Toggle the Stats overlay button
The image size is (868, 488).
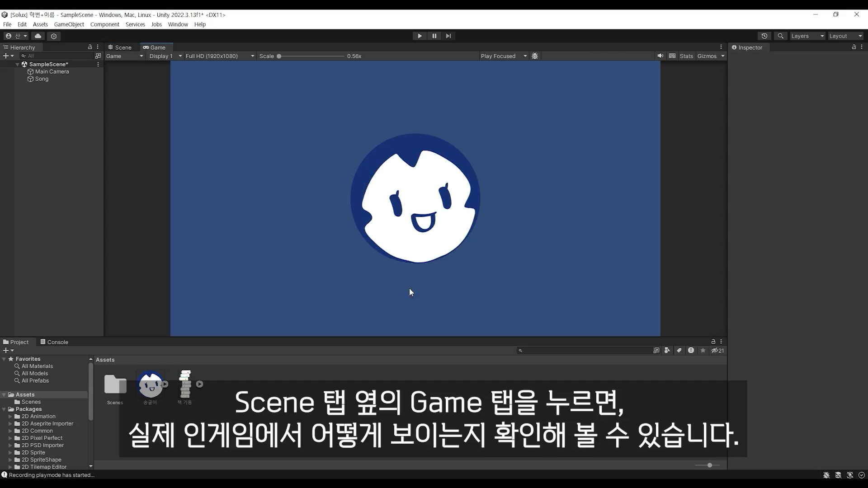click(x=686, y=56)
